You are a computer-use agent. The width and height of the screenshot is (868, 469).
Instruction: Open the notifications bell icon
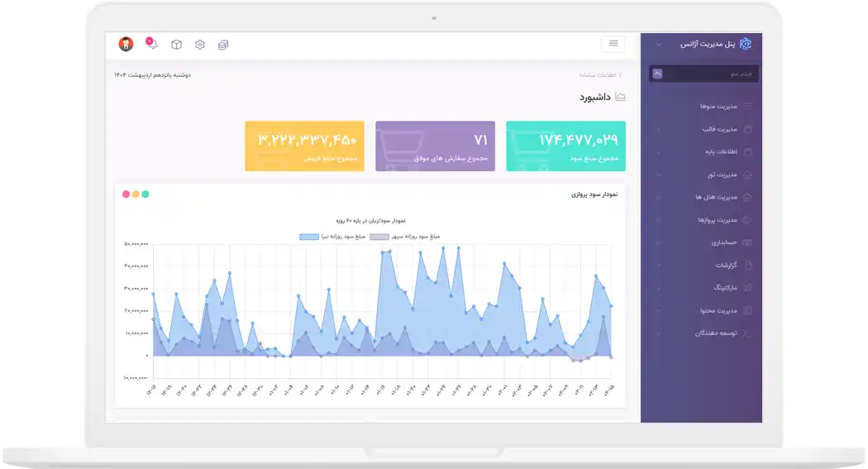coord(152,45)
